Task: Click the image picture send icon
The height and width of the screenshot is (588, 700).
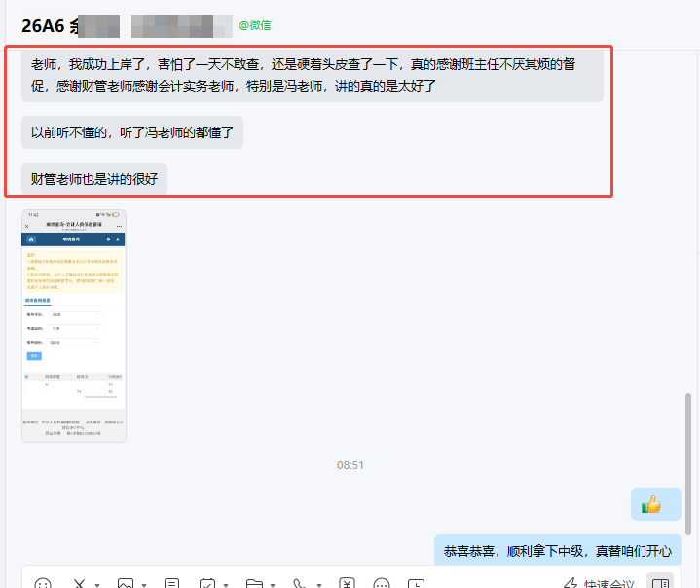Action: click(126, 584)
